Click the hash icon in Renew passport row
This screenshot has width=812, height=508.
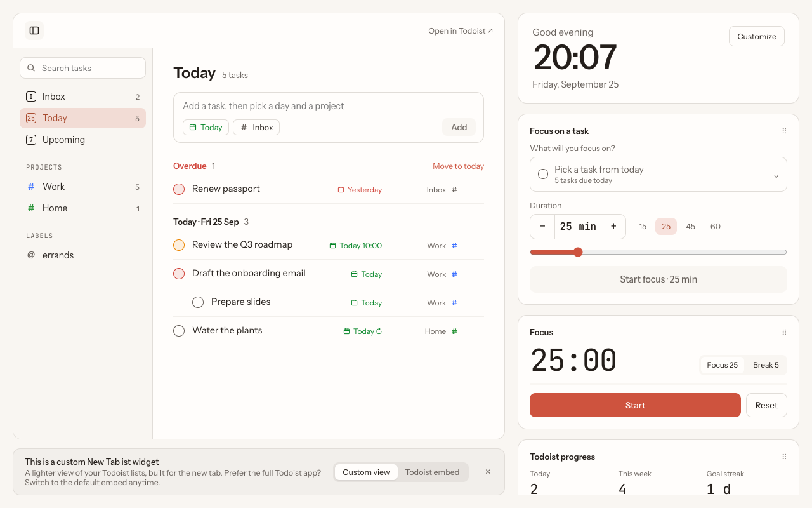[x=454, y=190]
